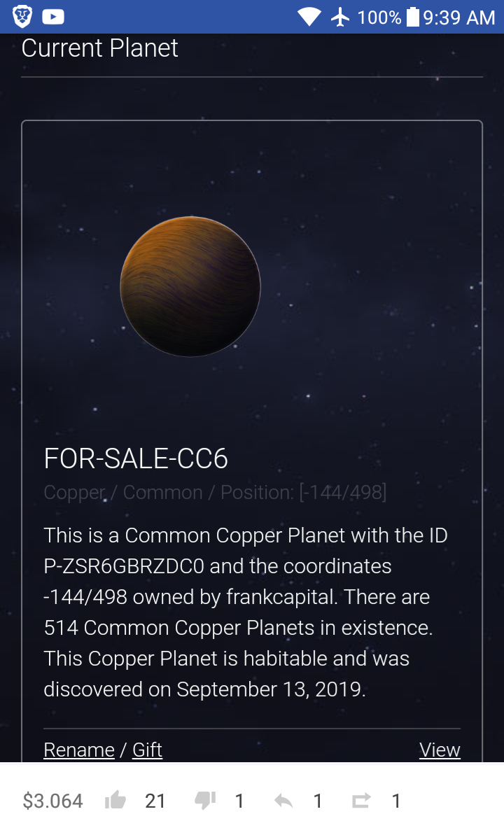Image resolution: width=504 pixels, height=835 pixels.
Task: Tap the YouTube notification icon
Action: (53, 17)
